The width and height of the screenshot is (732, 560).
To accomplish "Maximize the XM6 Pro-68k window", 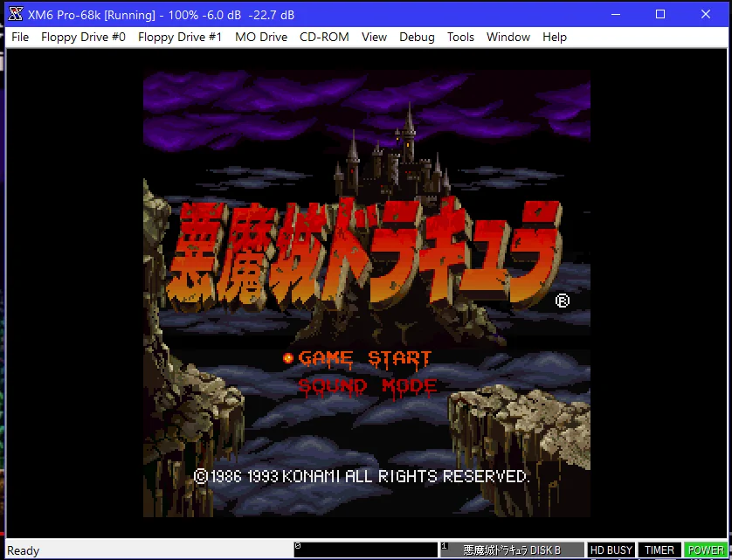I will [660, 14].
